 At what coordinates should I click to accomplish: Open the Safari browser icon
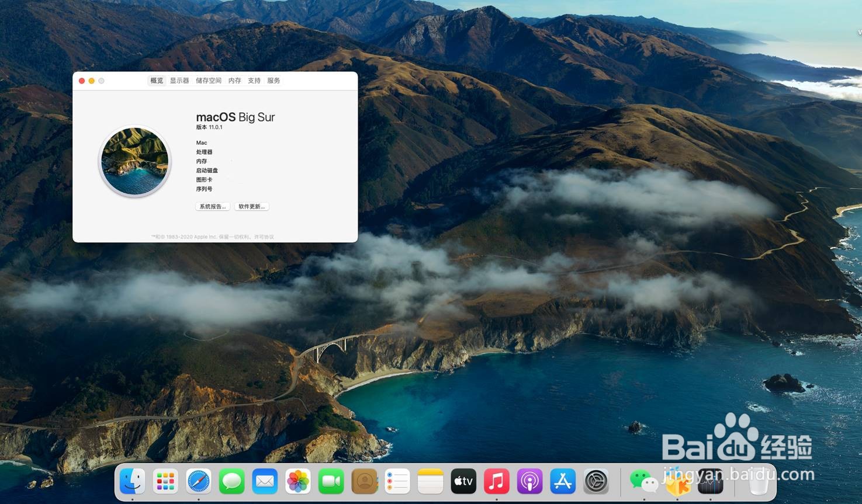point(199,481)
